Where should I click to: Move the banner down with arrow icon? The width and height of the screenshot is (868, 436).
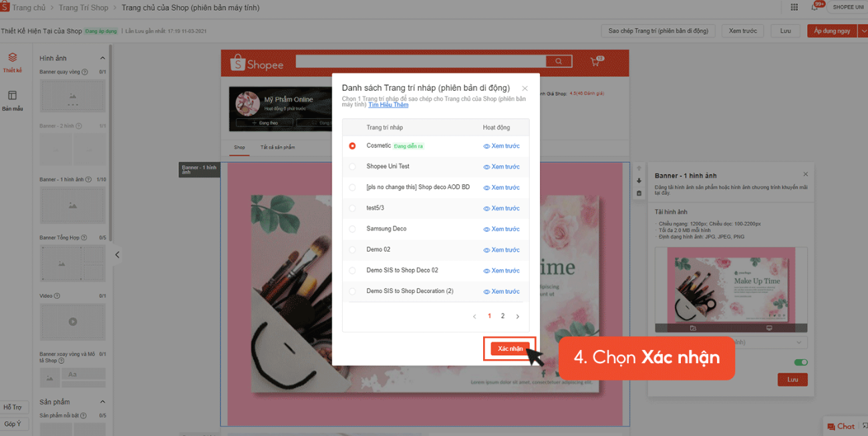639,181
